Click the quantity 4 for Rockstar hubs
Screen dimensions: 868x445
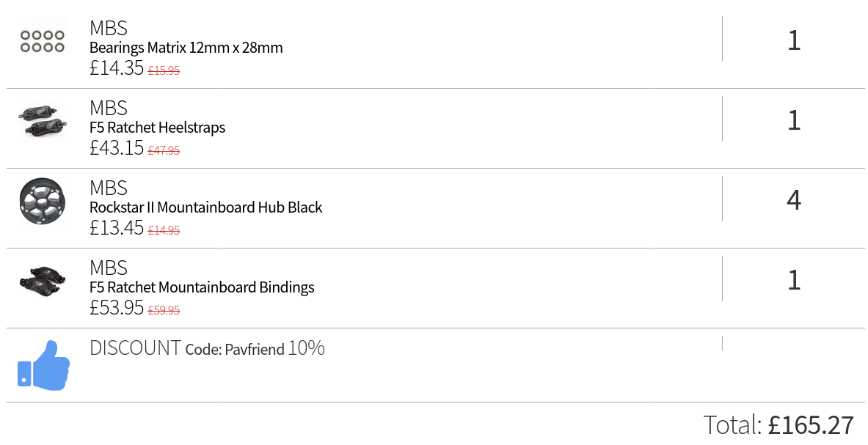pyautogui.click(x=794, y=199)
